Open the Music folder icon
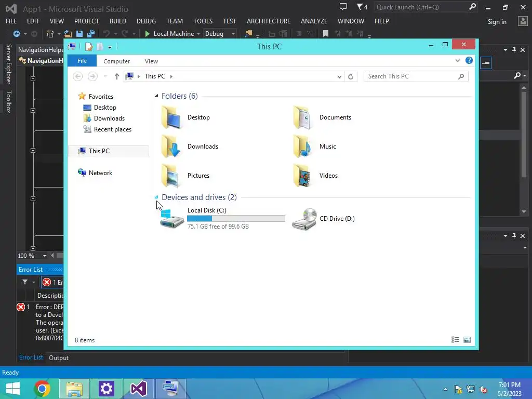 302,146
